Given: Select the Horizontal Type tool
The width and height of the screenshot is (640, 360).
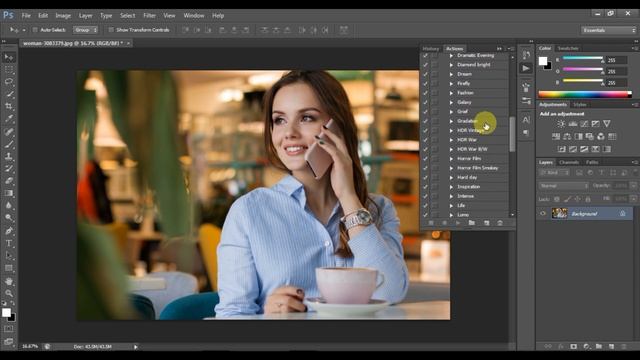Looking at the screenshot, I should click(x=9, y=243).
